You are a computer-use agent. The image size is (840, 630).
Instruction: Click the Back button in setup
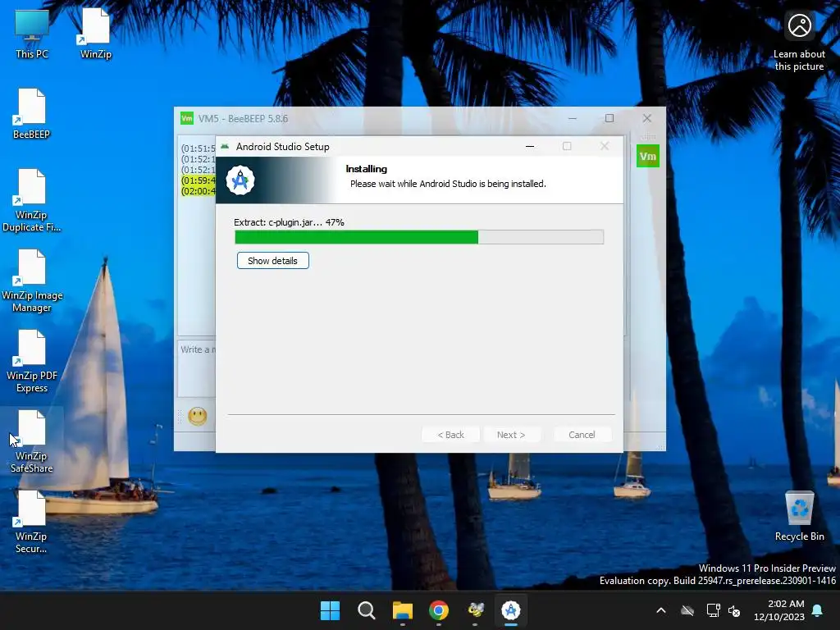451,435
